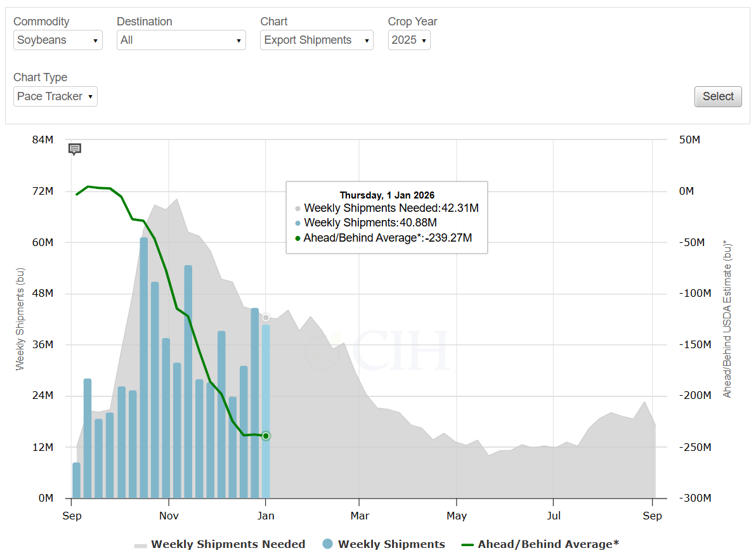The image size is (756, 560).
Task: Click the chart annotations comment icon
Action: [75, 150]
